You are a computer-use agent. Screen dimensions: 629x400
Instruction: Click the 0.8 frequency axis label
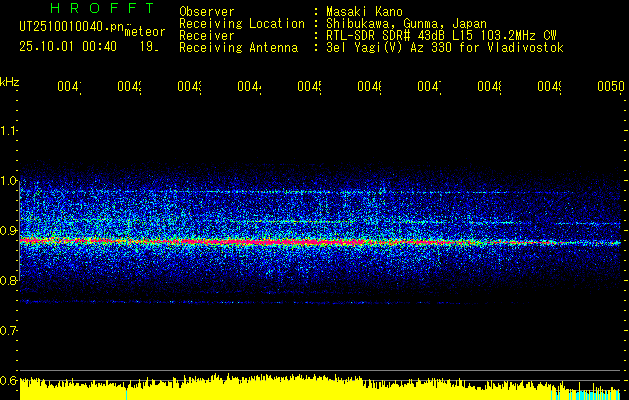click(8, 280)
